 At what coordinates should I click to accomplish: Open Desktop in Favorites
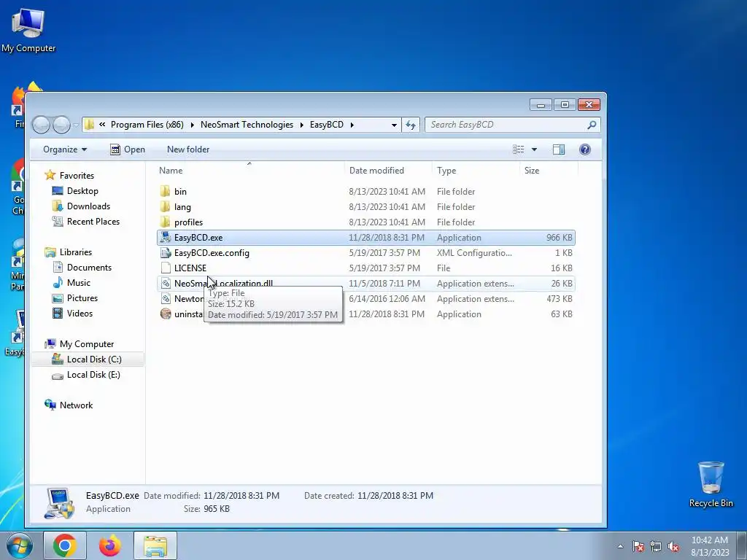[82, 191]
